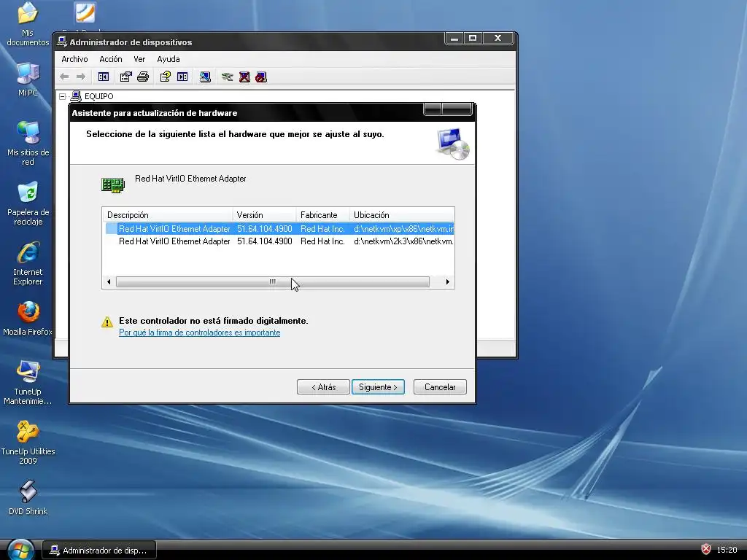Screen dimensions: 747x560
Task: Open the Archivo menu
Action: (x=74, y=59)
